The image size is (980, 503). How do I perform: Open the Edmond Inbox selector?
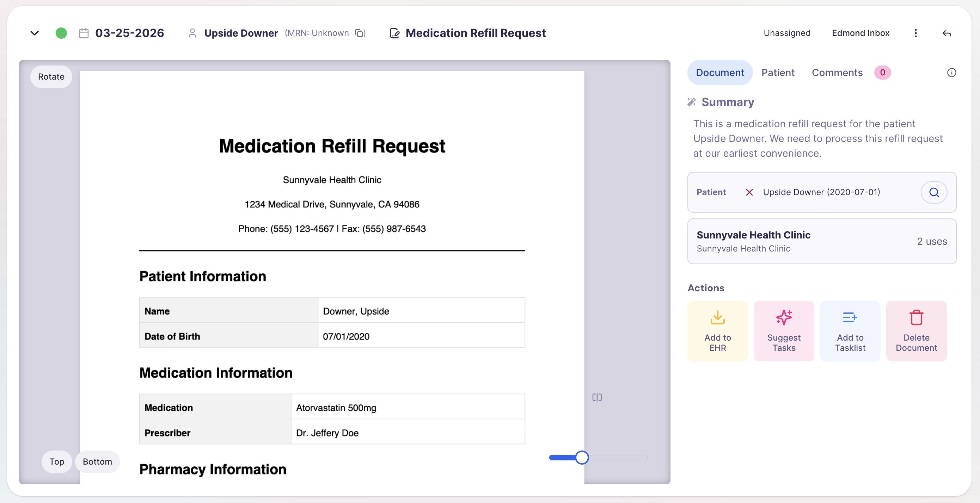(860, 33)
